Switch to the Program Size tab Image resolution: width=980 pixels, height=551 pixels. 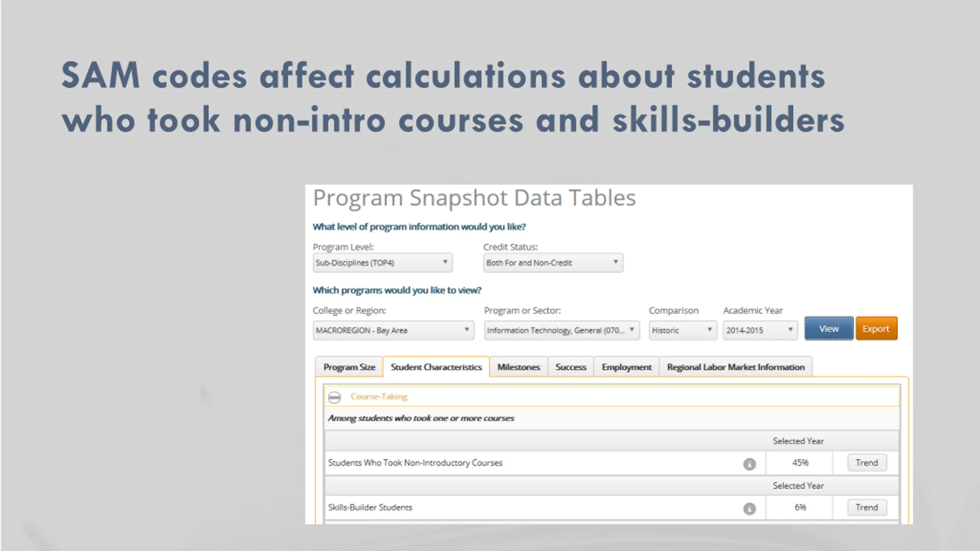pyautogui.click(x=349, y=367)
